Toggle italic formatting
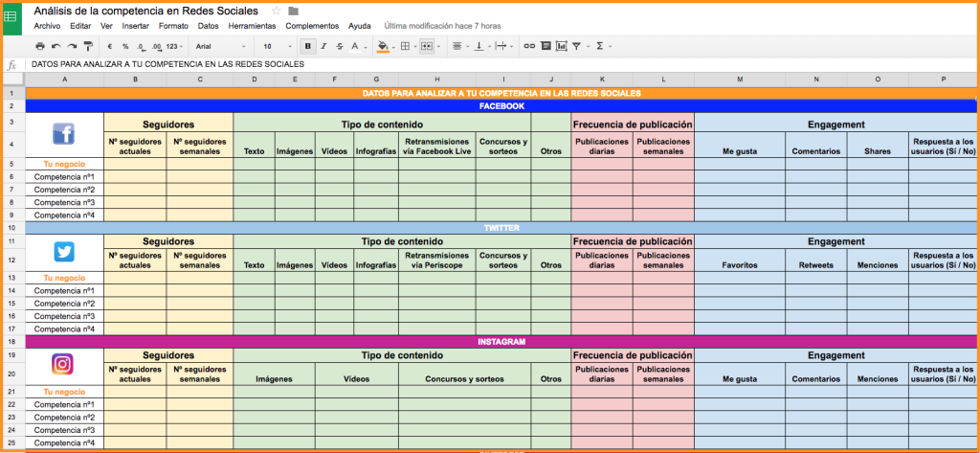Image resolution: width=980 pixels, height=453 pixels. pyautogui.click(x=323, y=46)
